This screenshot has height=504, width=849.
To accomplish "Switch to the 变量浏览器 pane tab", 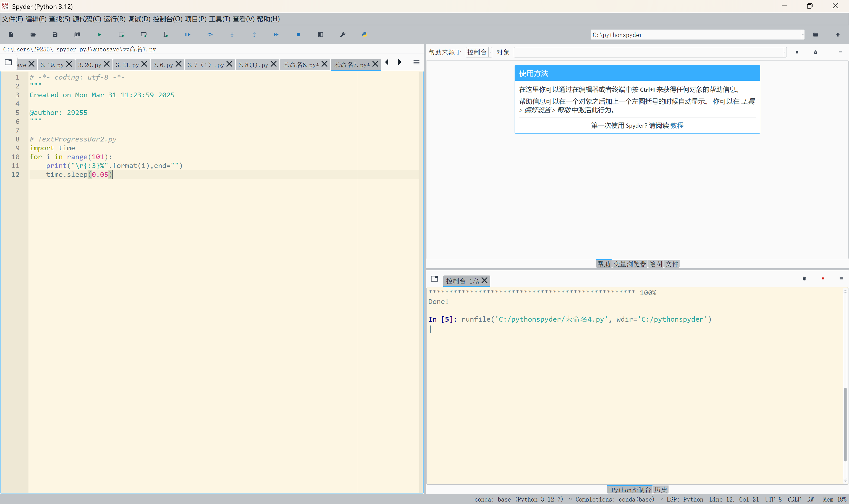I will 630,264.
